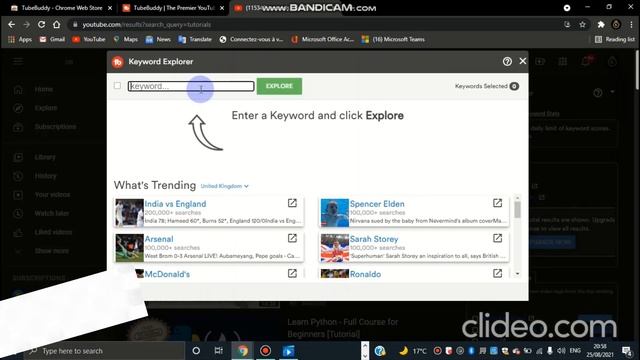The height and width of the screenshot is (360, 640).
Task: Open Keyword Explorer help icon
Action: (x=507, y=62)
